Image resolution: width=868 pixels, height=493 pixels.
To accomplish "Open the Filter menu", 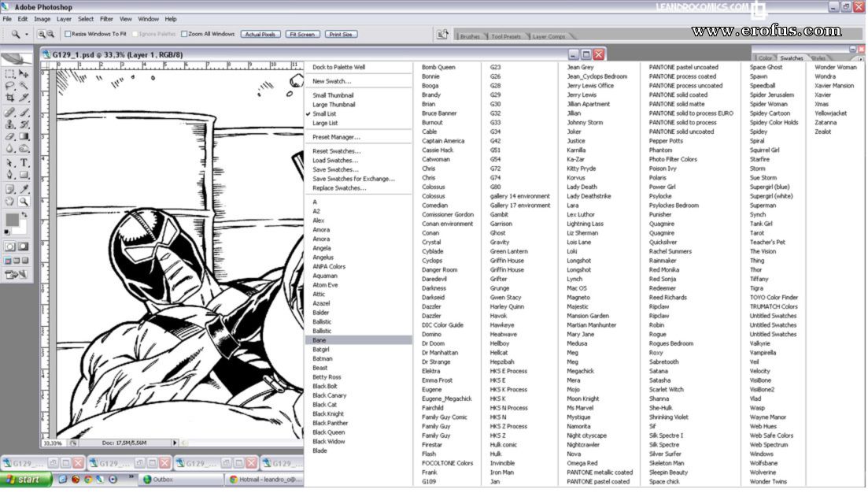I will coord(106,19).
